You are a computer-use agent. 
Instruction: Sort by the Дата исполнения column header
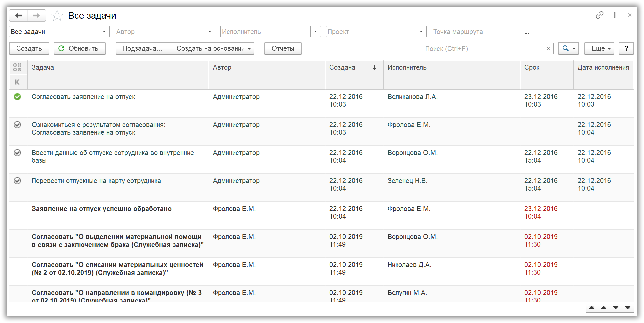pos(603,75)
